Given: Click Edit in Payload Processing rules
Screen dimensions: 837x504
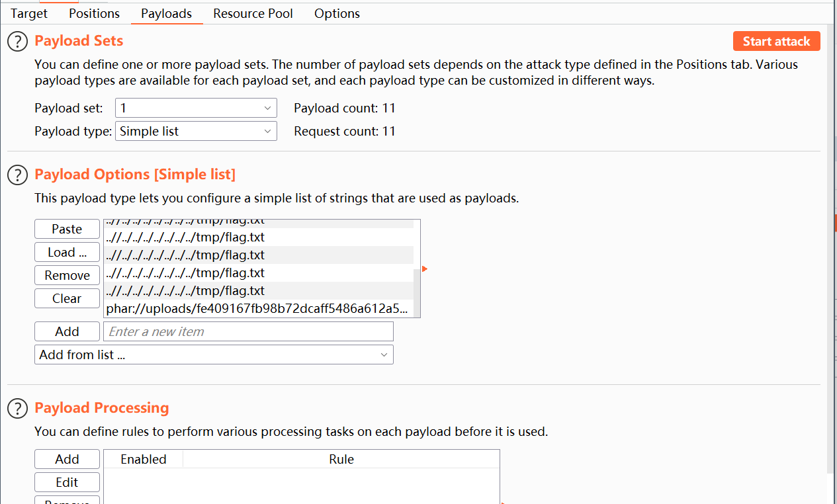Looking at the screenshot, I should pos(67,482).
